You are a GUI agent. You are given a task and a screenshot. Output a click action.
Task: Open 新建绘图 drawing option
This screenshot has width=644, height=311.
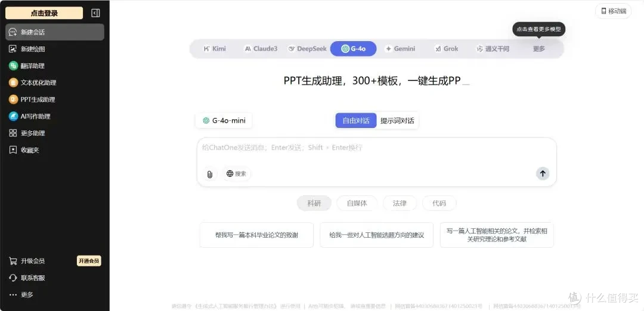pos(55,49)
